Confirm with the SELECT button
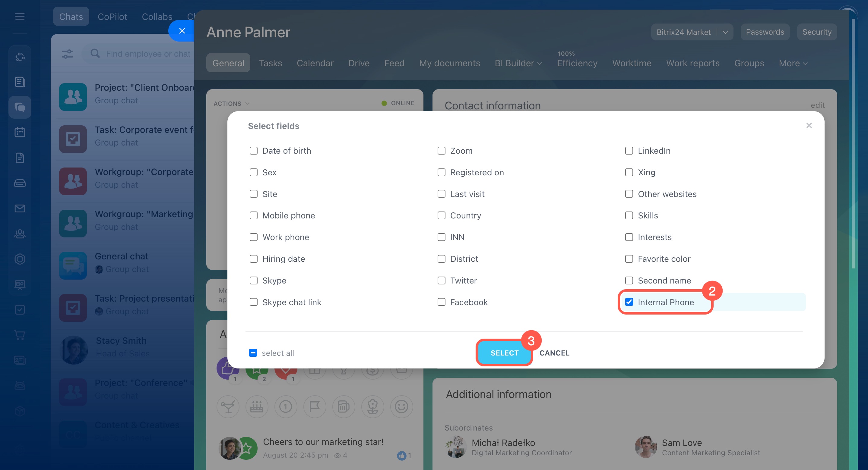This screenshot has width=868, height=470. [505, 353]
